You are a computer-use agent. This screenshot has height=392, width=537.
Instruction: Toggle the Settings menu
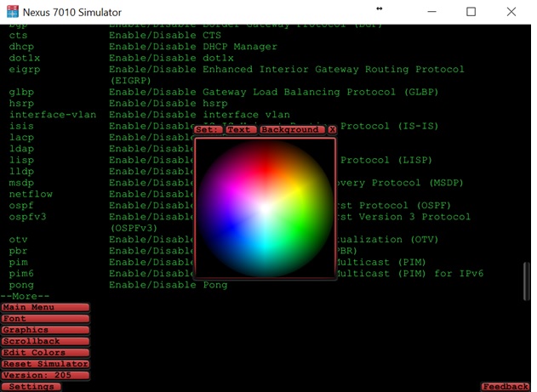tap(31, 387)
